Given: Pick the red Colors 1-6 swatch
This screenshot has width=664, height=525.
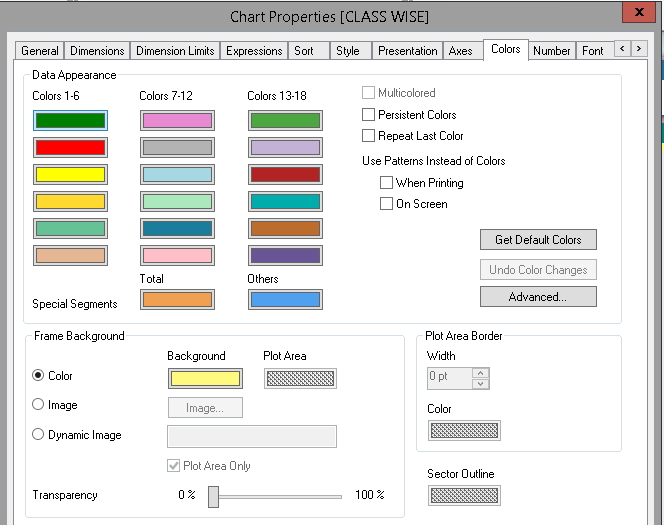Looking at the screenshot, I should [x=69, y=148].
